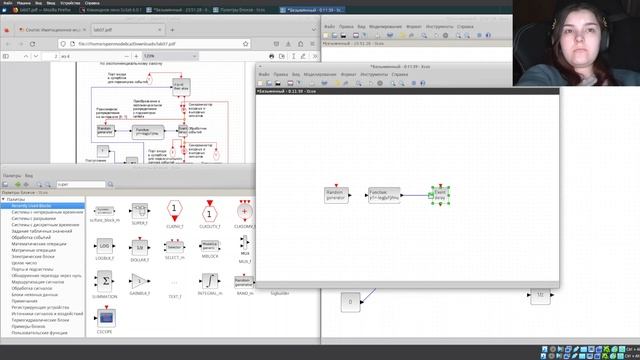The image size is (640, 360).
Task: Switch to fourth taskbar entry ending in Xcos
Action: [239, 10]
